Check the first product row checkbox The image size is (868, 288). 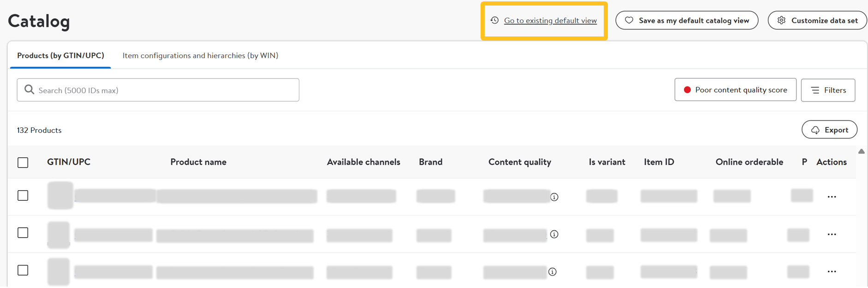pyautogui.click(x=23, y=196)
